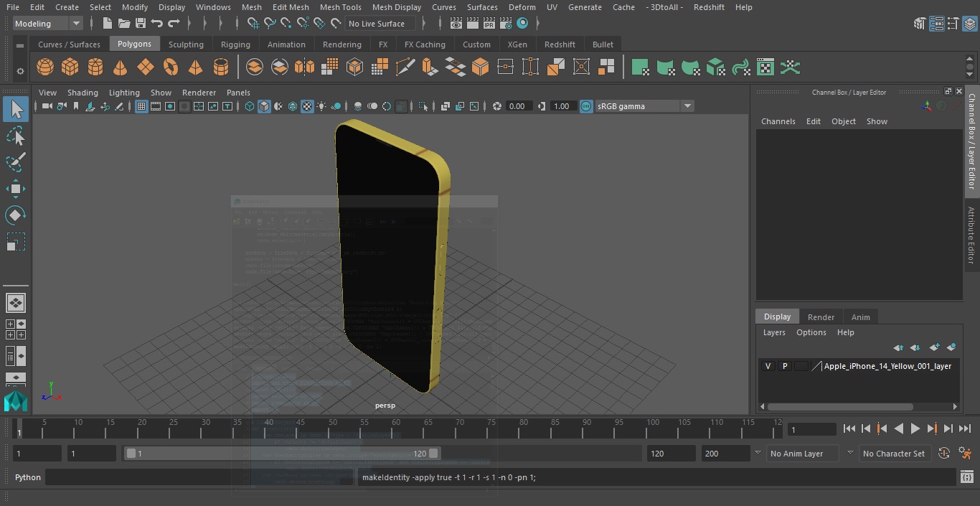
Task: Create a polygon pipe from the shelf
Action: pyautogui.click(x=221, y=67)
